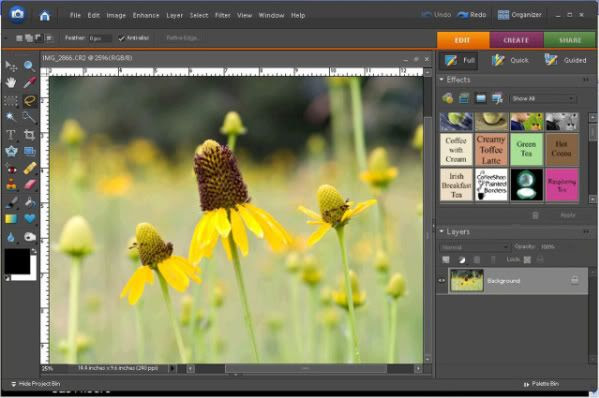The width and height of the screenshot is (599, 398).
Task: Open the layer Opacity value control
Action: [548, 247]
